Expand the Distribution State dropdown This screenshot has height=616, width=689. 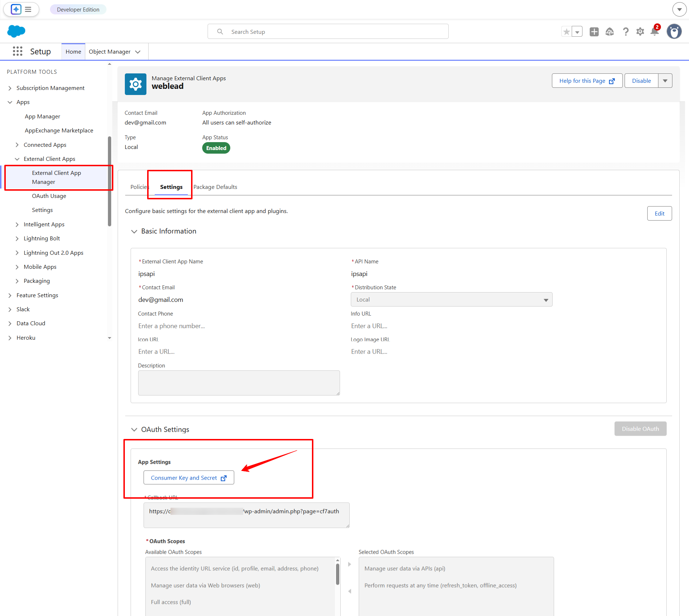[545, 299]
